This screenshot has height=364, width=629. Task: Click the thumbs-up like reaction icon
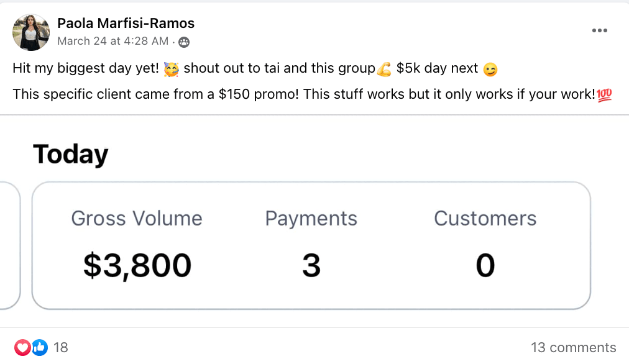point(39,347)
